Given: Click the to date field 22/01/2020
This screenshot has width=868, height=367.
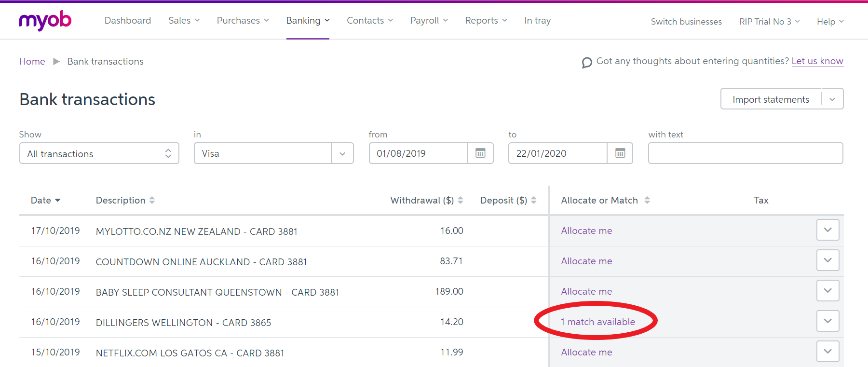Looking at the screenshot, I should click(x=558, y=153).
